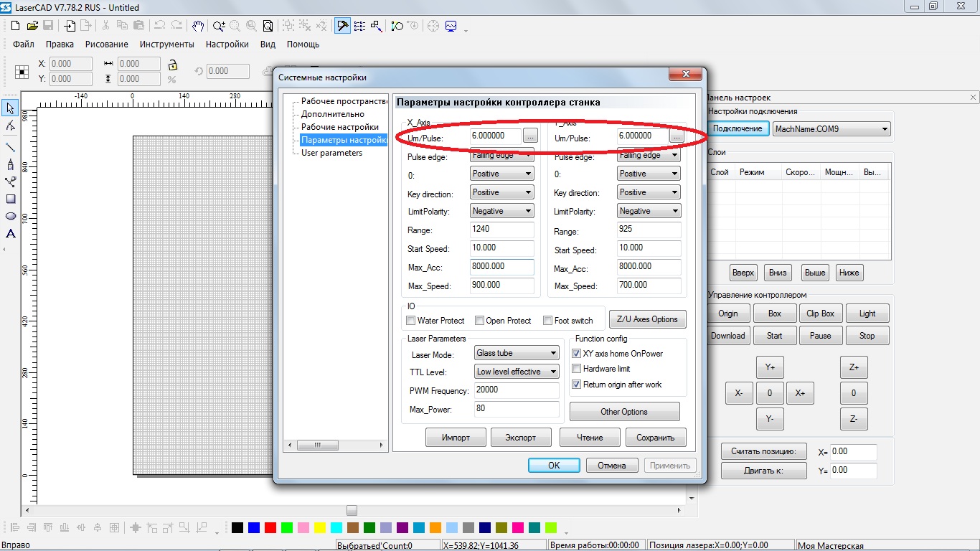
Task: Click the Отмена button
Action: pos(612,465)
